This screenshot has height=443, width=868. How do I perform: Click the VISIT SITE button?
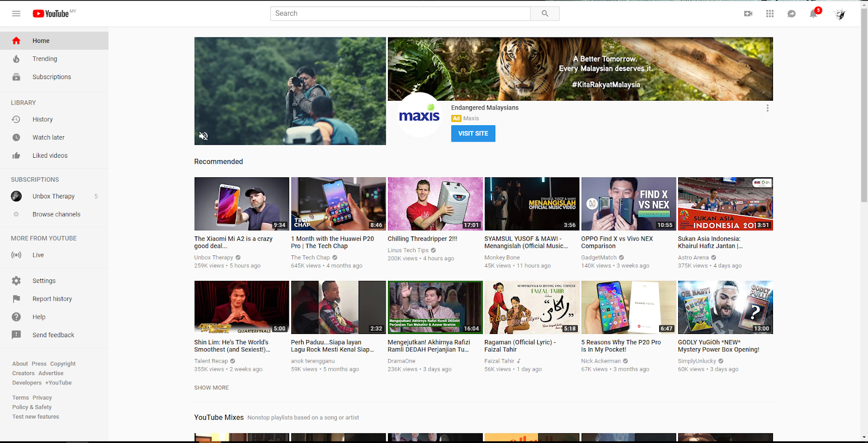click(x=473, y=133)
